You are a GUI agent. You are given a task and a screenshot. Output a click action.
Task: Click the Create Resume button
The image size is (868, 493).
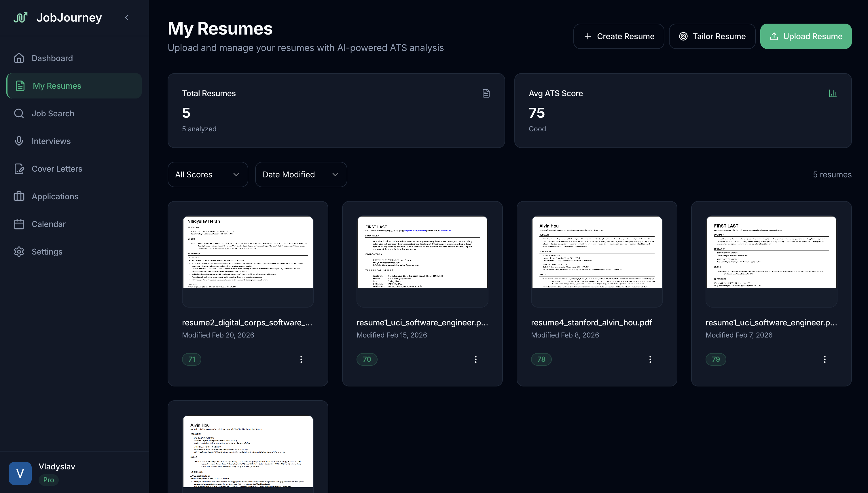619,36
